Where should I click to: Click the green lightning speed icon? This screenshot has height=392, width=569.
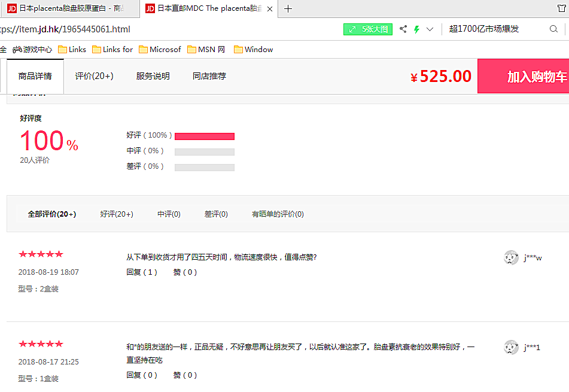coord(416,29)
